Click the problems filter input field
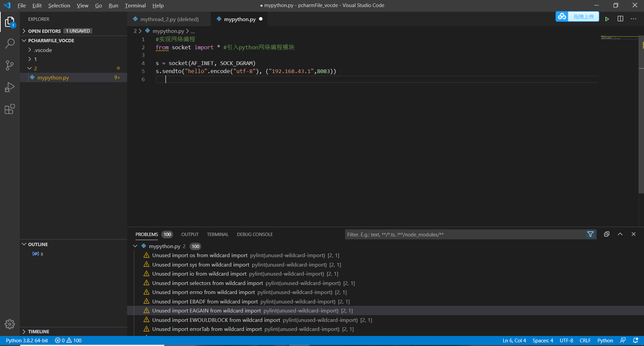Viewport: 644px width, 346px height. coord(466,234)
